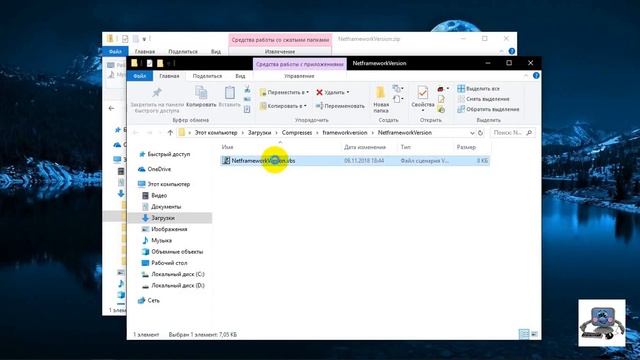Click Снять выделение (Select none)
Viewport: 640px width, 360px height.
point(483,99)
